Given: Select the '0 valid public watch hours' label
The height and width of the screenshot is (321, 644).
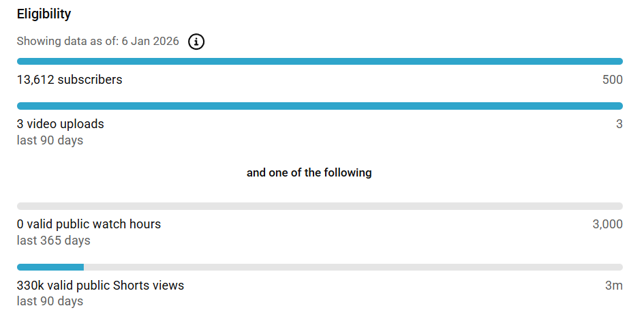Looking at the screenshot, I should click(89, 224).
